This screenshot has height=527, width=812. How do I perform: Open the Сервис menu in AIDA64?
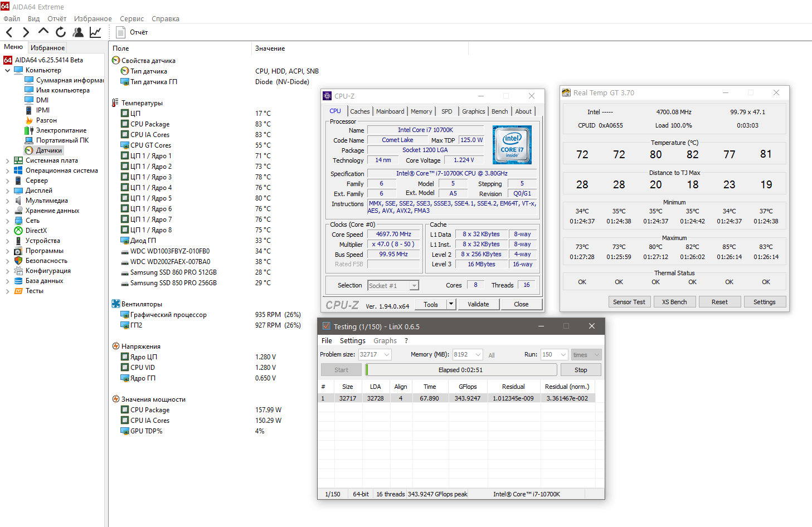tap(132, 19)
